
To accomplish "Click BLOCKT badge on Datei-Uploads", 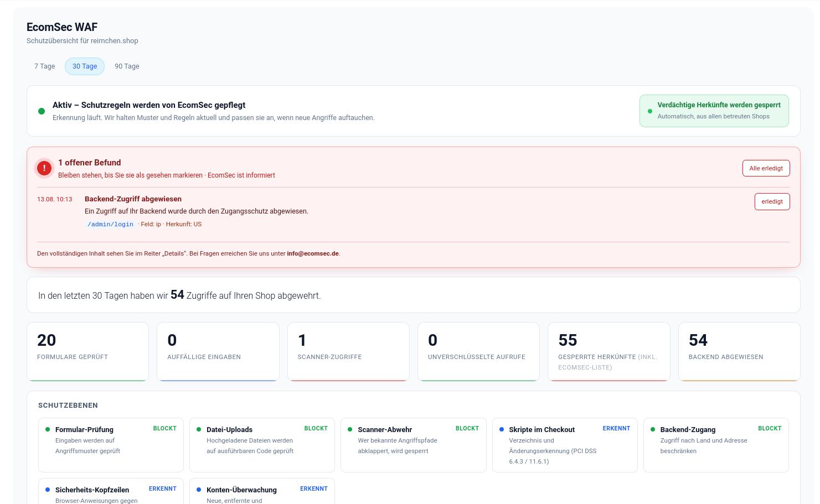I will [316, 429].
